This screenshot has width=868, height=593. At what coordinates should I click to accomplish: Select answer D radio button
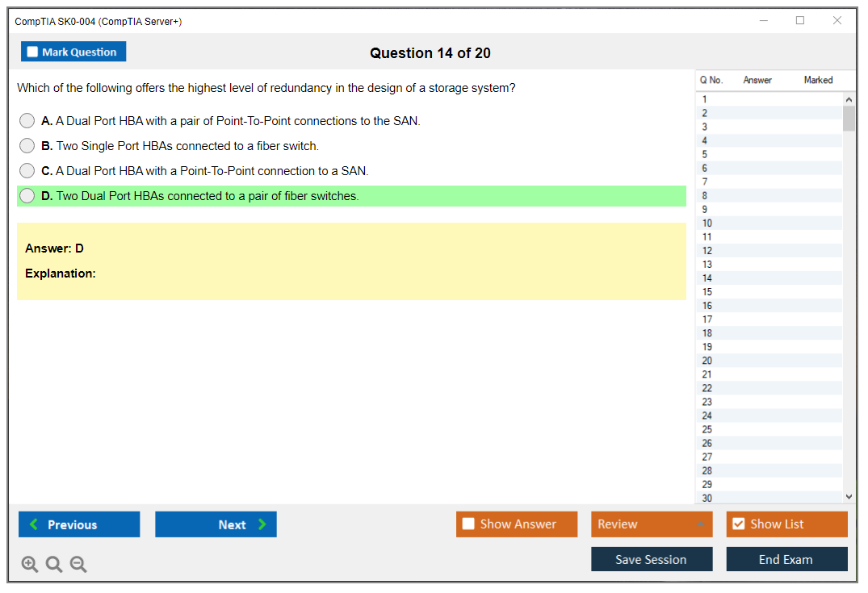27,196
